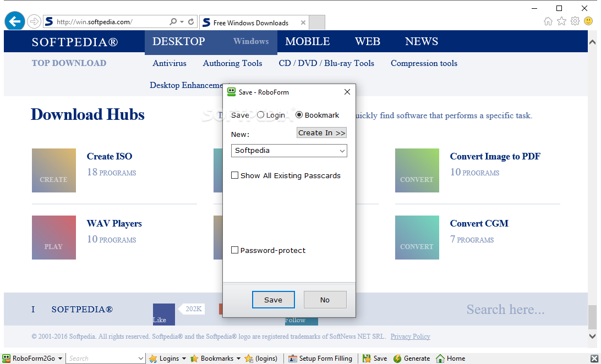The image size is (601, 364).
Task: Open Setup Form Filling from toolbar
Action: 320,359
